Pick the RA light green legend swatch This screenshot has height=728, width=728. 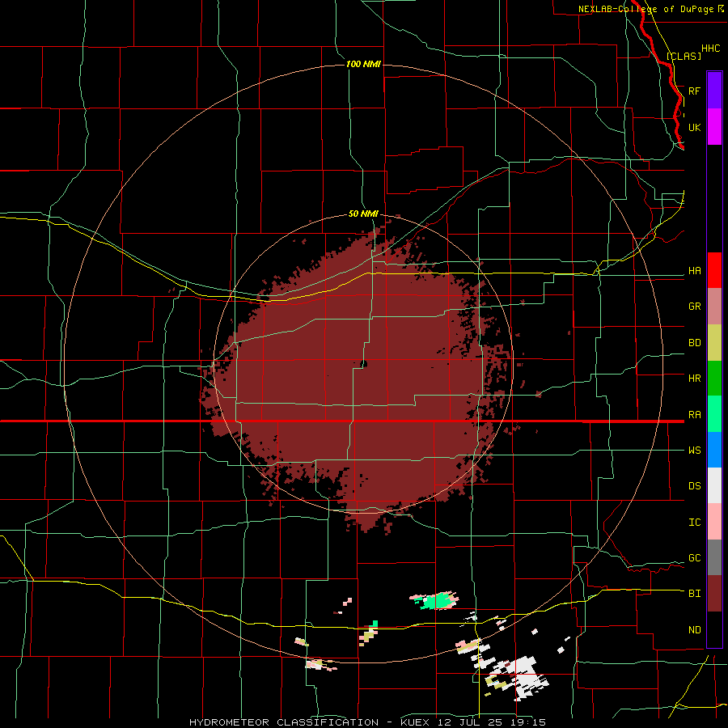[714, 414]
